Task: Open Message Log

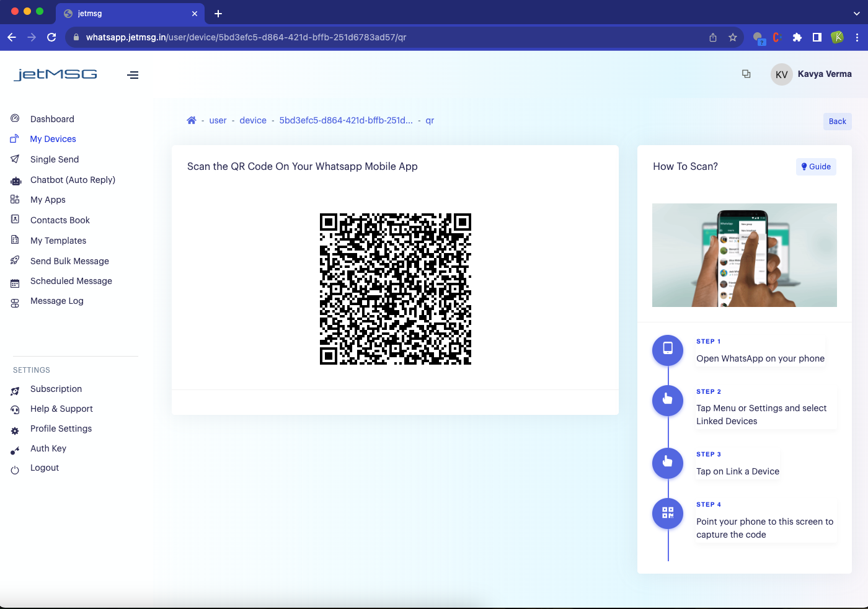Action: 57,301
